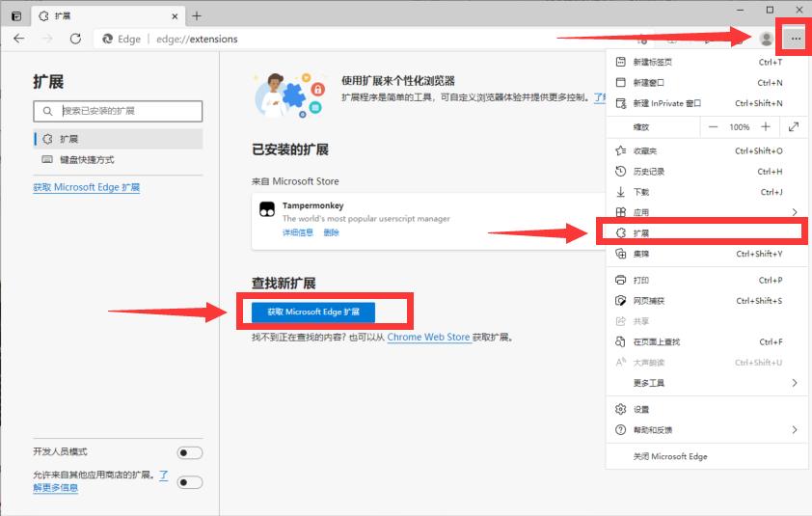Click Tampermonkey 详细信息 link
This screenshot has width=812, height=516.
point(298,232)
